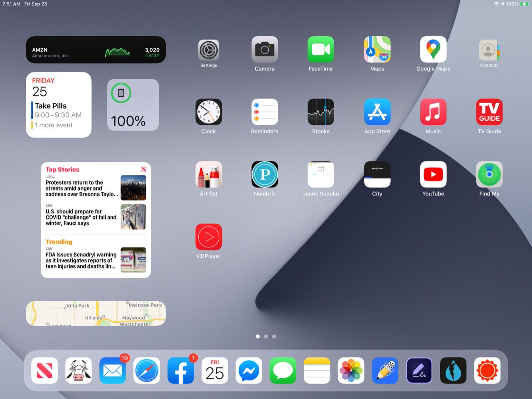Screen dimensions: 532x399
Task: Tap the '1 more event' line
Action: pos(52,125)
